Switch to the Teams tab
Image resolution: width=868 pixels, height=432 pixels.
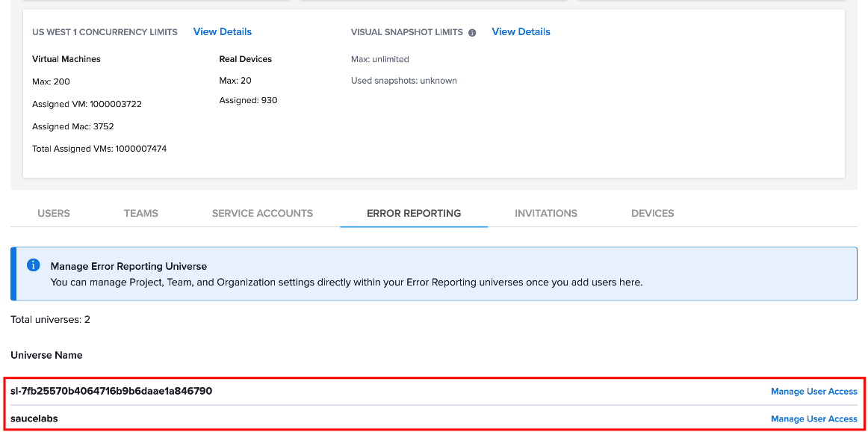(x=140, y=213)
